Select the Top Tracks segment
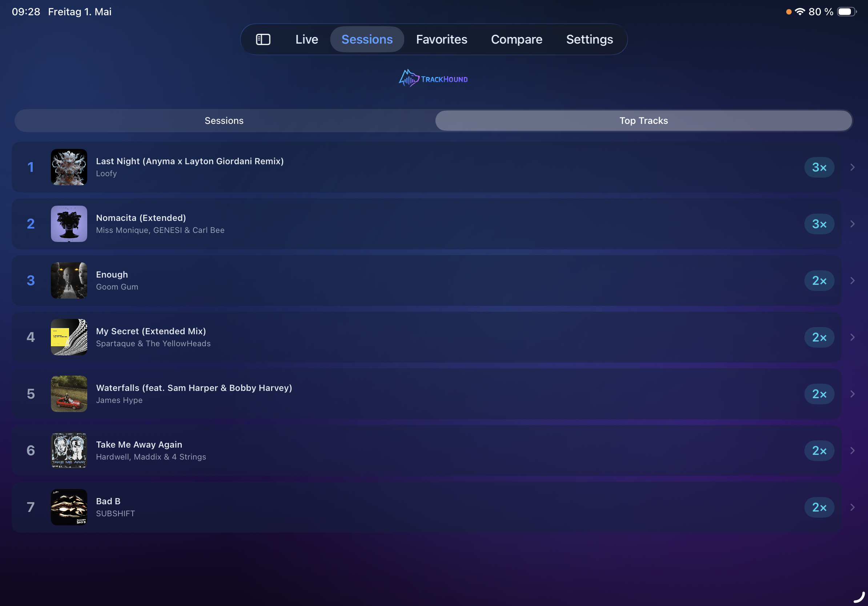The image size is (868, 606). pyautogui.click(x=643, y=121)
